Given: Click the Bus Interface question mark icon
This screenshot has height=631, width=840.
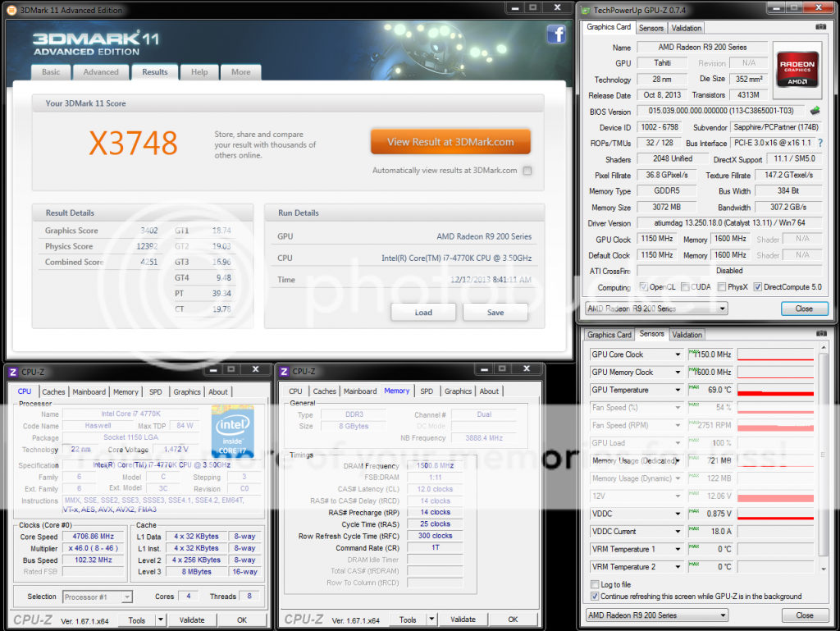Looking at the screenshot, I should [819, 143].
